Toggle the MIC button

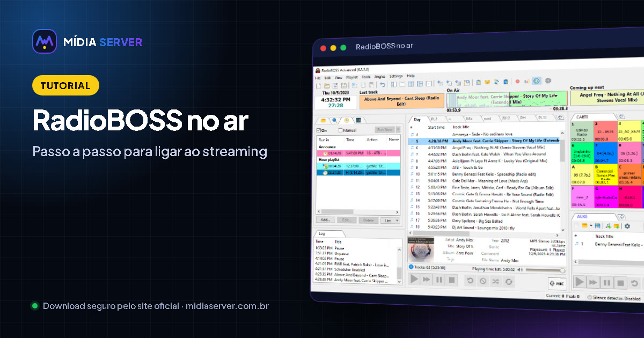[x=558, y=283]
